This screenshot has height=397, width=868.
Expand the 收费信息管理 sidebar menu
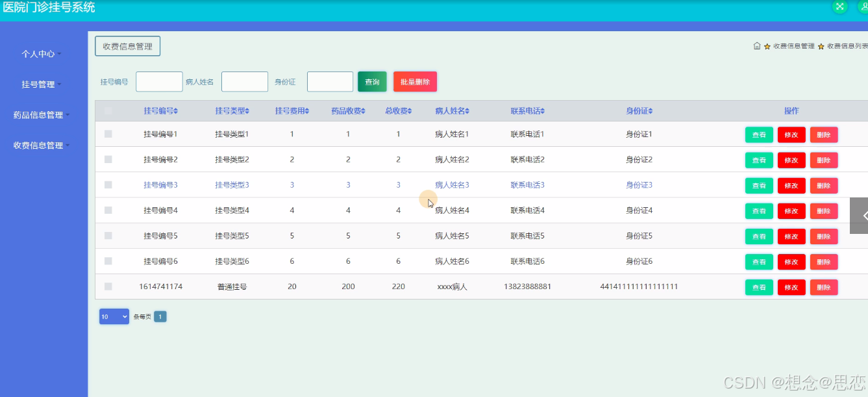42,146
